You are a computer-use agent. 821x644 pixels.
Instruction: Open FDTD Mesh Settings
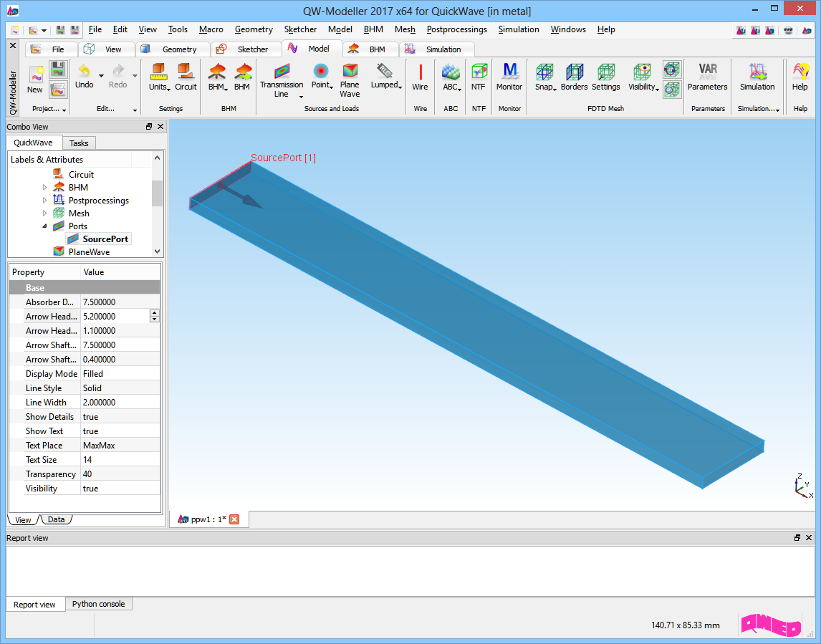click(606, 77)
